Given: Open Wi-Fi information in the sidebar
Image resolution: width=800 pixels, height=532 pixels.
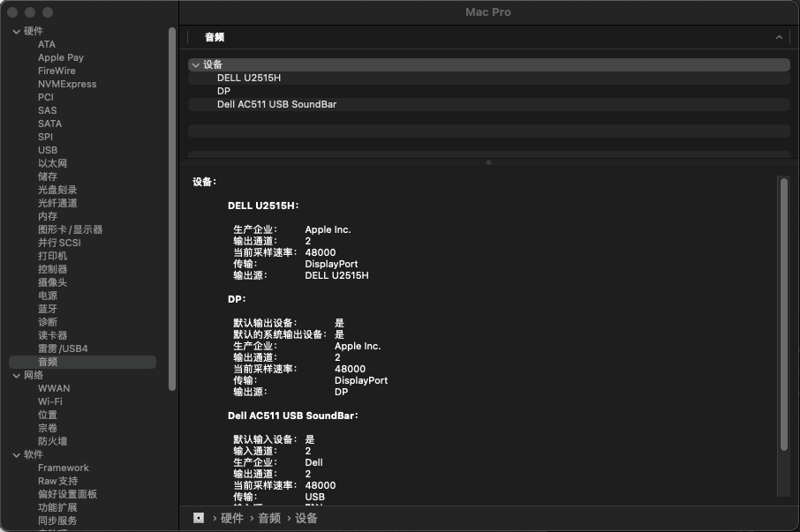Looking at the screenshot, I should [x=50, y=402].
